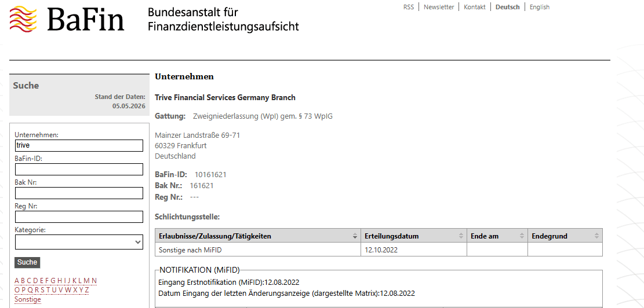
Task: Select the Gattung value Zweigniederlassung text
Action: pos(263,116)
